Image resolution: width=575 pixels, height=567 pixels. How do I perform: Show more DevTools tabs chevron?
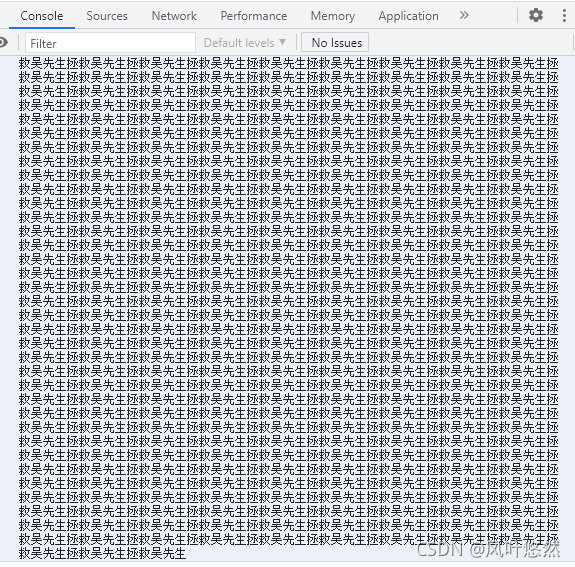coord(464,15)
